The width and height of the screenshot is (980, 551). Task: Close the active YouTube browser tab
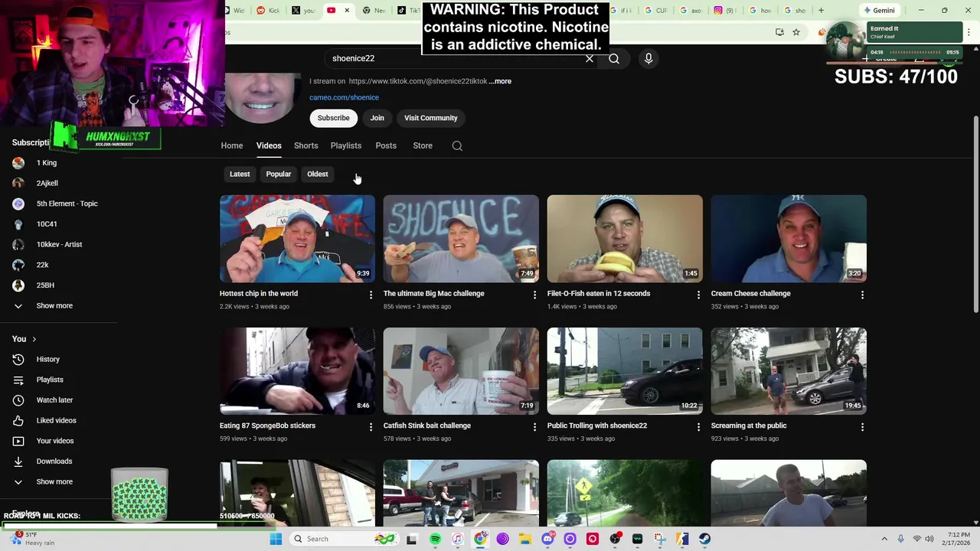pos(347,10)
